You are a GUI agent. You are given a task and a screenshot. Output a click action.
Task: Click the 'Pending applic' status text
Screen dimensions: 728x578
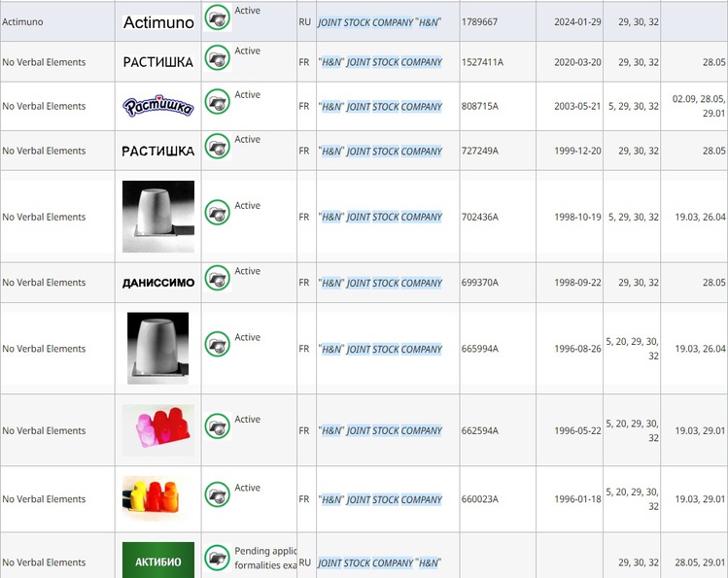pyautogui.click(x=265, y=551)
